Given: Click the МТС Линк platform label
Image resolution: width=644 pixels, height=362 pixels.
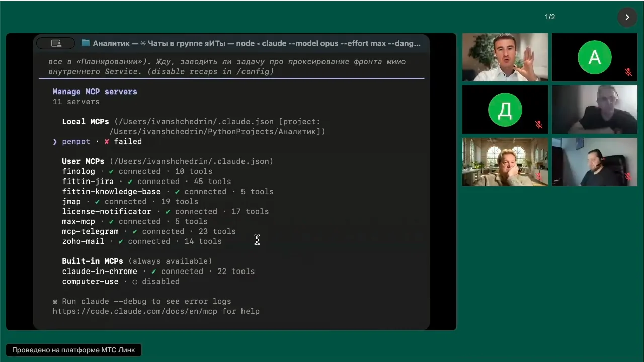Looking at the screenshot, I should point(73,350).
